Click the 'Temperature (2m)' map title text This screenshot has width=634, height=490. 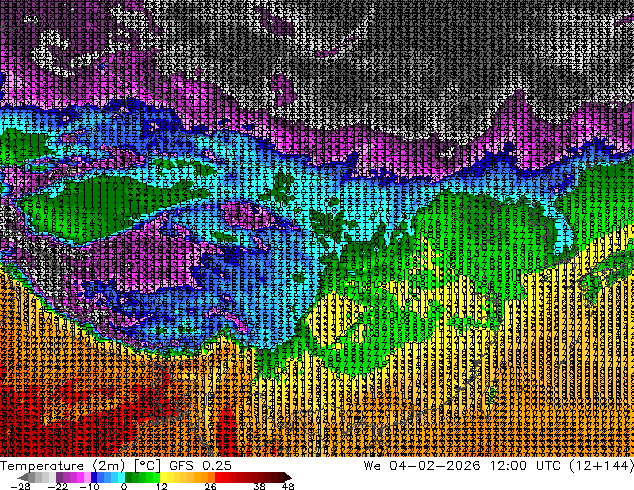point(63,466)
